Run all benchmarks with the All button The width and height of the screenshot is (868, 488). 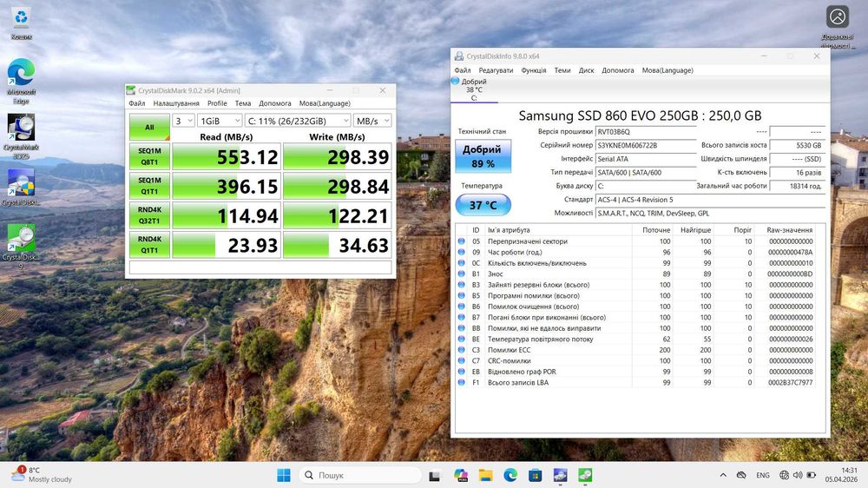coord(149,128)
